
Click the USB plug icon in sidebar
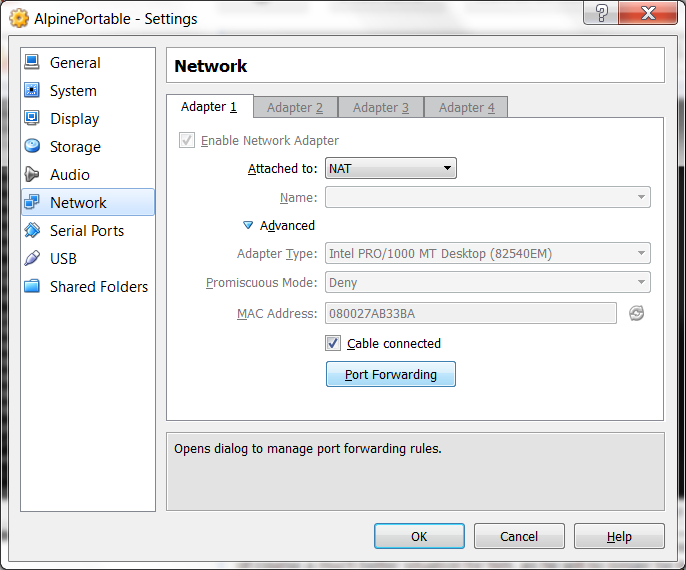tap(32, 258)
